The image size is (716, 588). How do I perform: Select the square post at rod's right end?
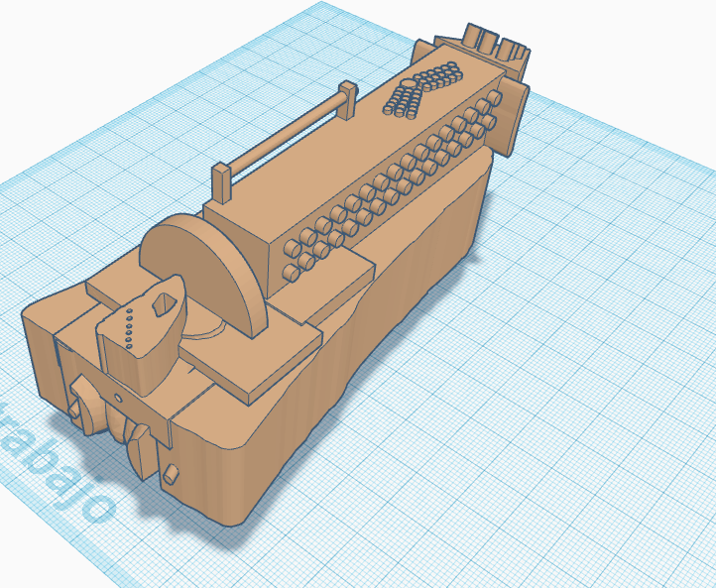348,99
